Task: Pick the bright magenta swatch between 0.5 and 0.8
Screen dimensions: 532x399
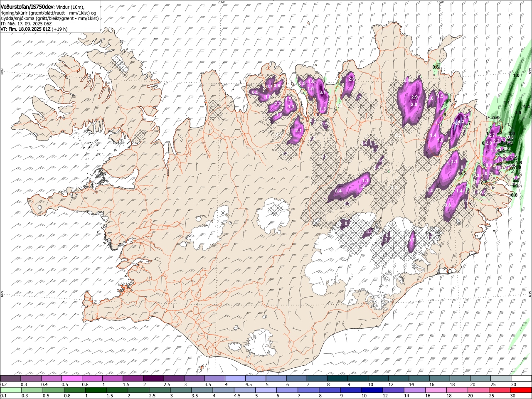Action: pos(71,378)
